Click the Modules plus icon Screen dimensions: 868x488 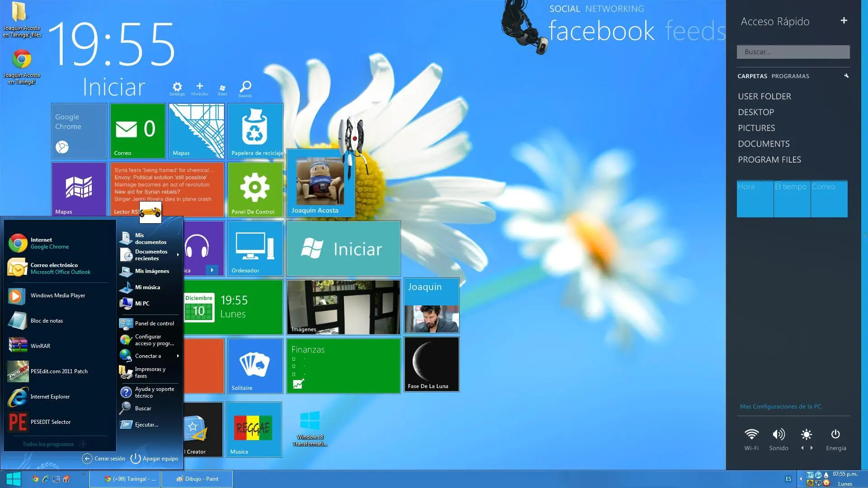point(199,88)
